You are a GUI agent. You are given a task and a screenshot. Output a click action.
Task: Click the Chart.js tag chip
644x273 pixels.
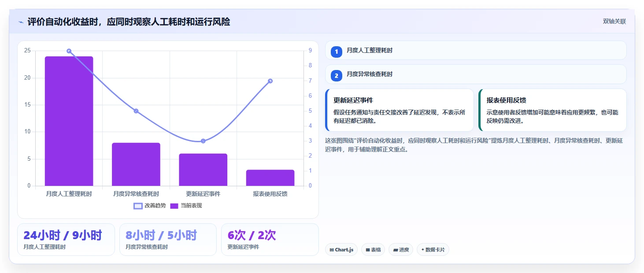coord(341,250)
